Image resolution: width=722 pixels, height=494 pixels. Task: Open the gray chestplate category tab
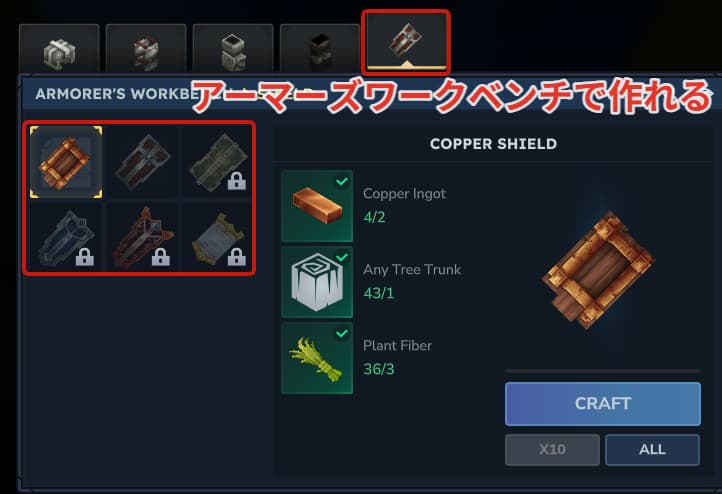(233, 48)
